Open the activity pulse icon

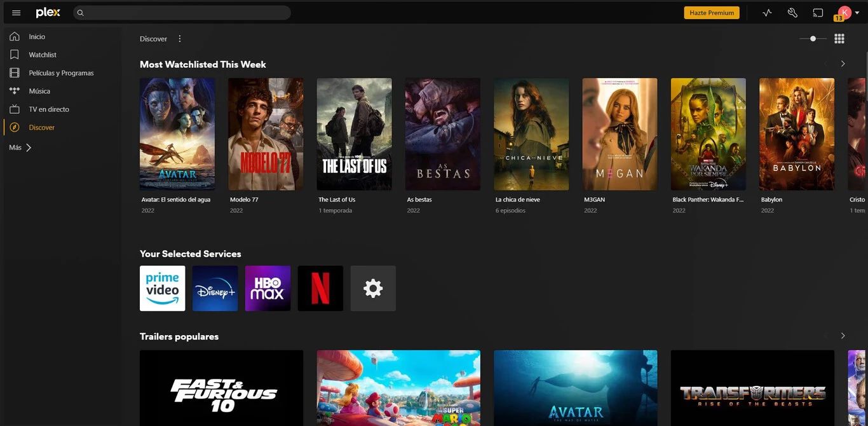pyautogui.click(x=767, y=13)
